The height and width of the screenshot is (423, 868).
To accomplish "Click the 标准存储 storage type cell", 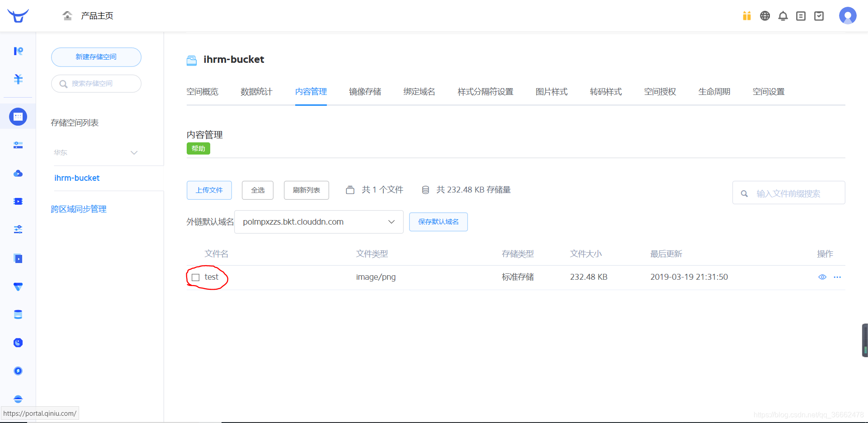I will point(518,277).
